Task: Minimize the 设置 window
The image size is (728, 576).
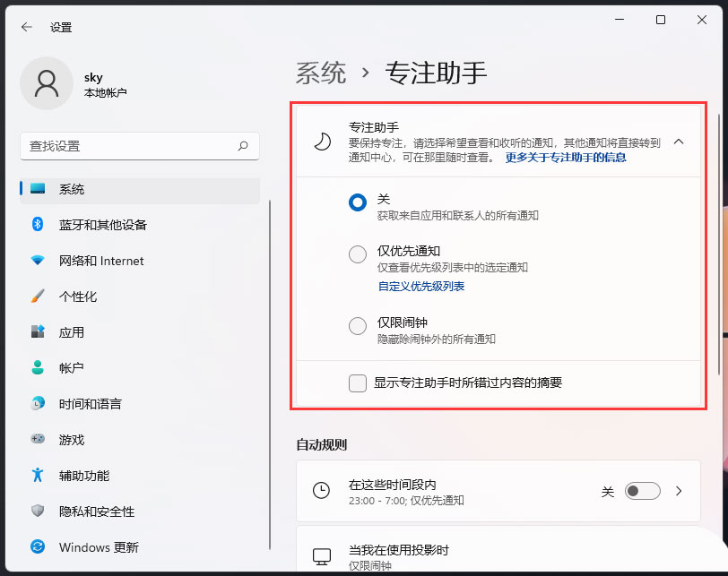Action: (620, 20)
